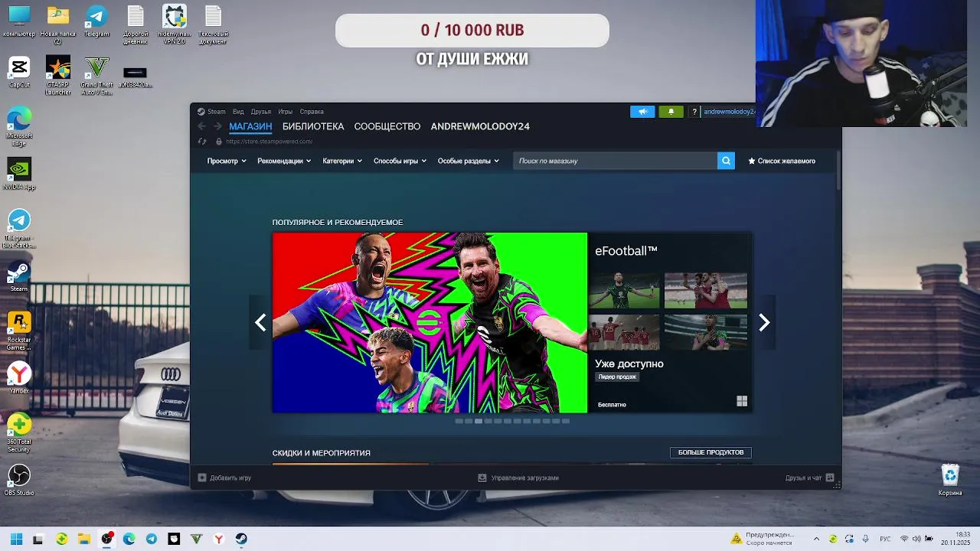Click the Steam page vertical scrollbar
This screenshot has width=980, height=551.
pos(838,171)
